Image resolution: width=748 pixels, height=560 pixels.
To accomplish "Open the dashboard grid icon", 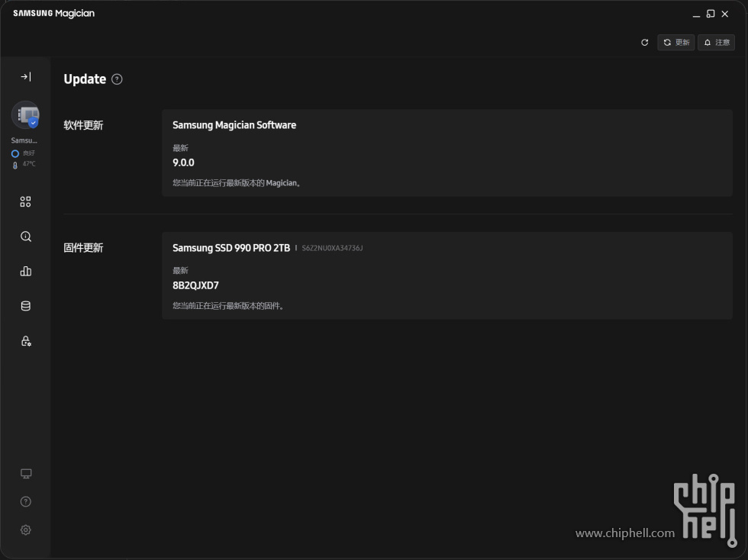I will (25, 202).
